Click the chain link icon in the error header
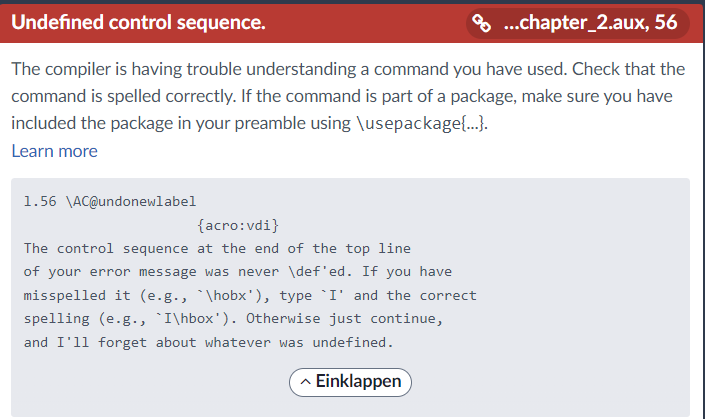Screen dimensions: 705x419 [482, 23]
